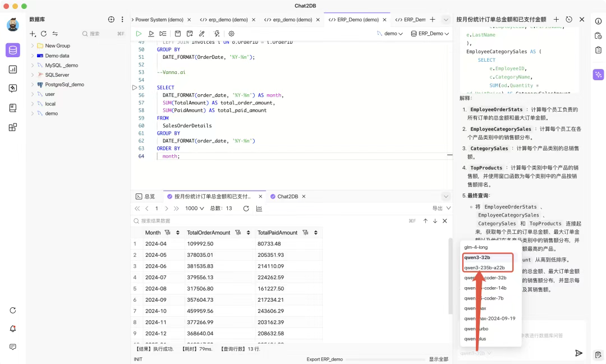Open the bookmark book icon in sidebar
Image resolution: width=606 pixels, height=364 pixels.
13,108
